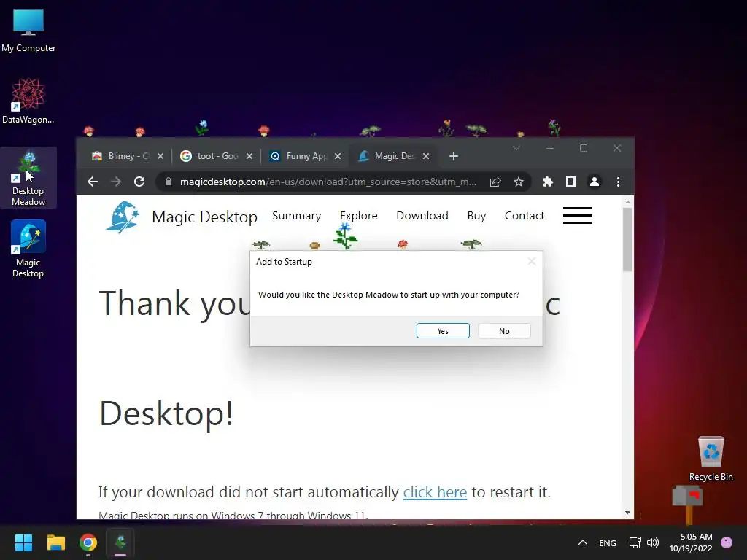
Task: Open the tab search chevron in Chrome
Action: pos(516,149)
